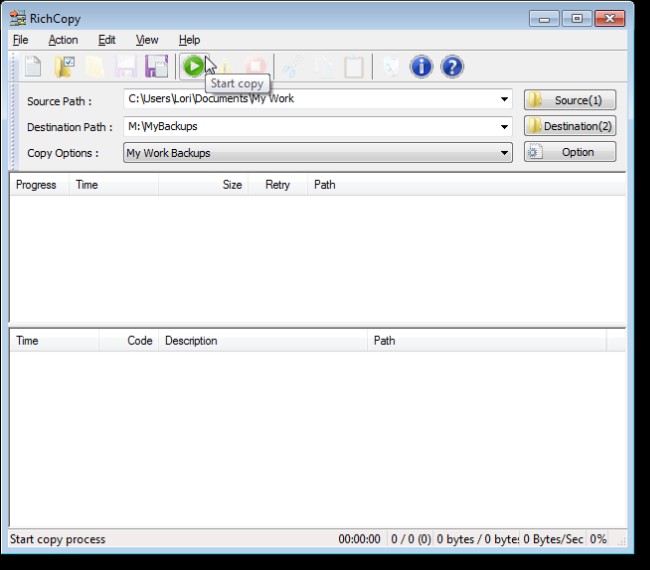This screenshot has width=650, height=570.
Task: Click the Progress column header
Action: point(39,184)
